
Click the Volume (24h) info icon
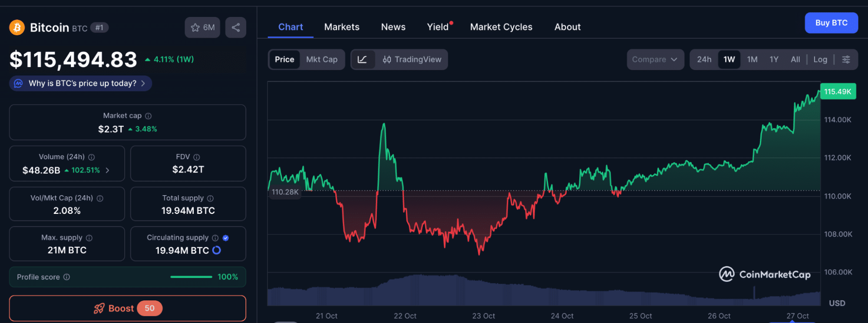click(x=92, y=157)
